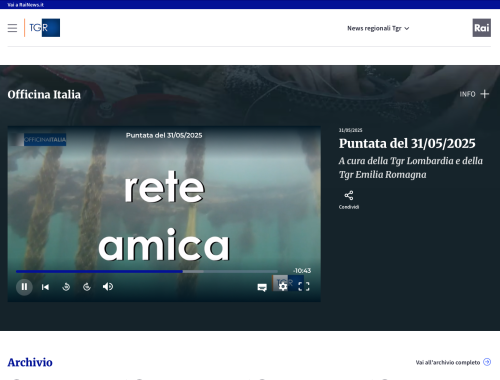Screen dimensions: 500x380
Task: Enter fullscreen video mode
Action: click(x=304, y=287)
